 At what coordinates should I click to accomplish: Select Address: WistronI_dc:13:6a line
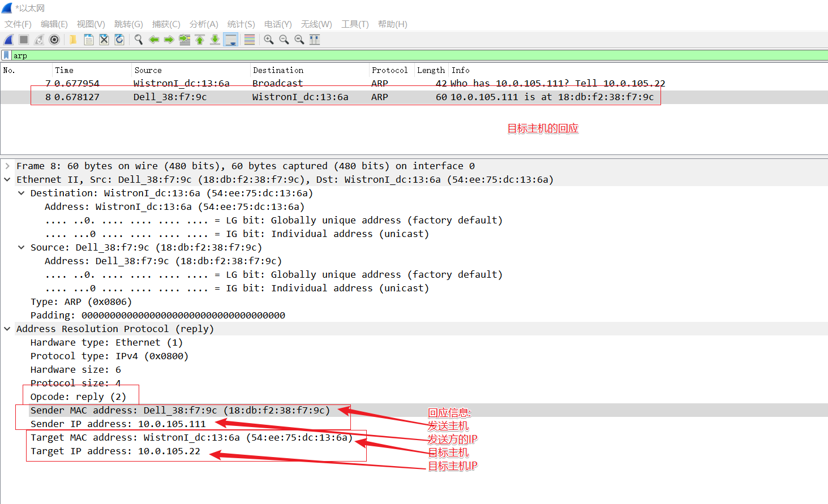[x=174, y=206]
